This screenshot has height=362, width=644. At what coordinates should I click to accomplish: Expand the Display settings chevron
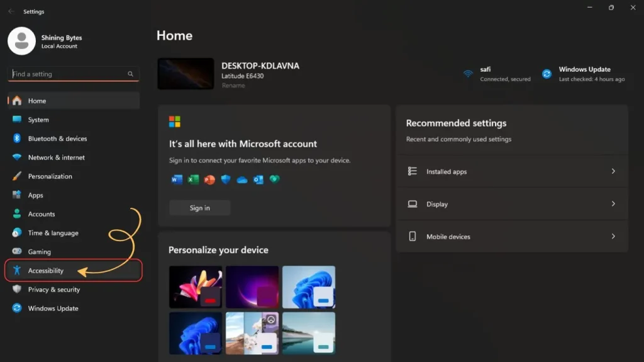(613, 204)
